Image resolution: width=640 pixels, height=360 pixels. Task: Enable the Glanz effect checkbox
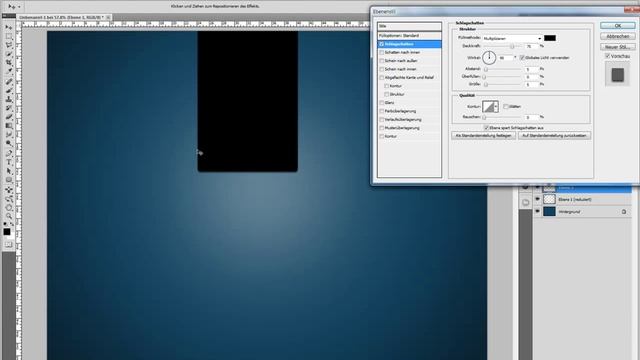click(382, 103)
